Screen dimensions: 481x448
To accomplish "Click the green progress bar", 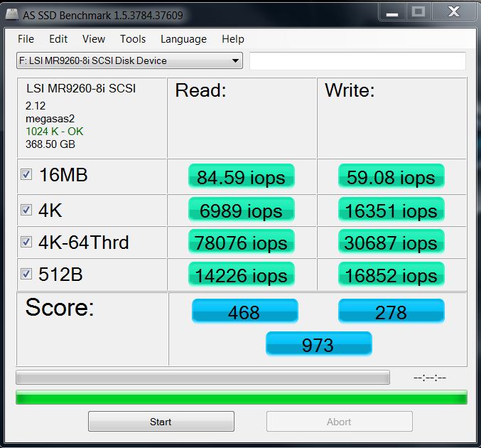I will [241, 397].
